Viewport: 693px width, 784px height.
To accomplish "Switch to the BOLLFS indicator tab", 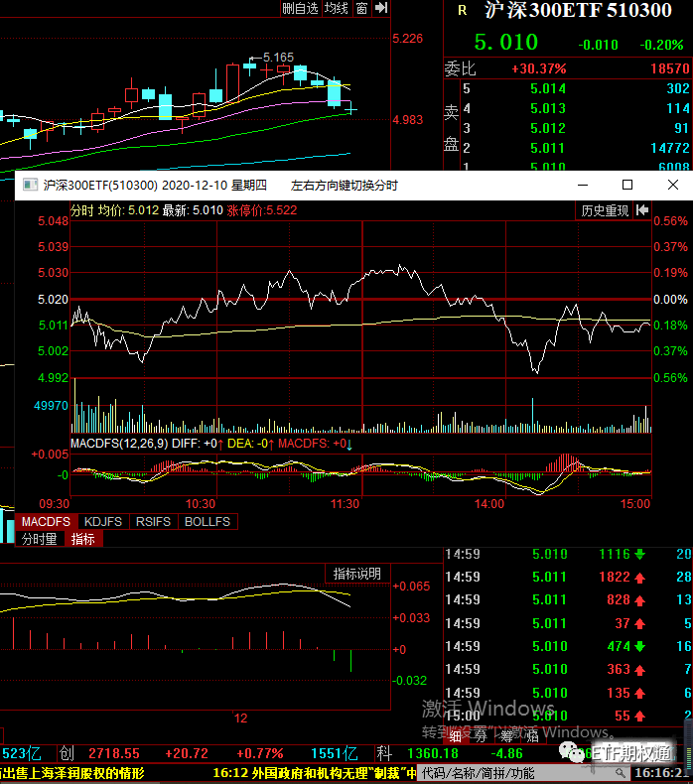I will (208, 521).
